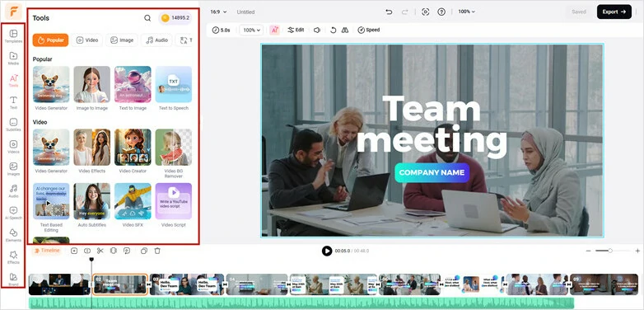Image resolution: width=644 pixels, height=310 pixels.
Task: Open the Text sidebar panel
Action: coord(13,102)
